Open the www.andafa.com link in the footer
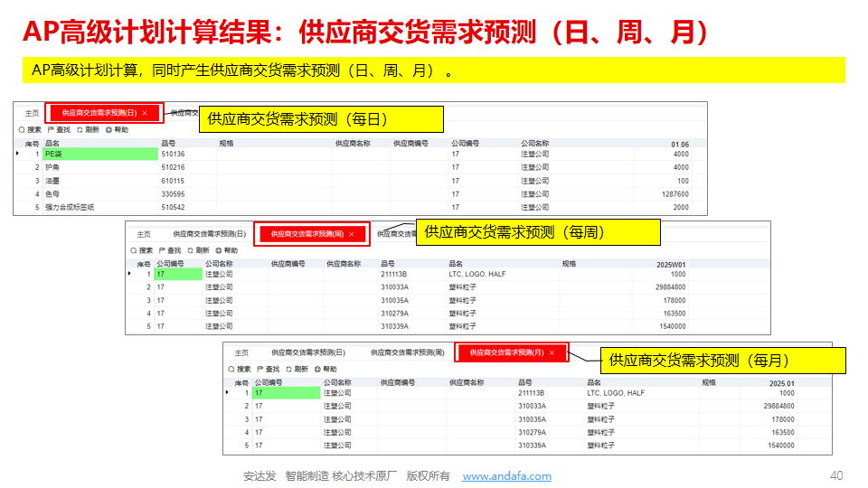 pyautogui.click(x=506, y=476)
